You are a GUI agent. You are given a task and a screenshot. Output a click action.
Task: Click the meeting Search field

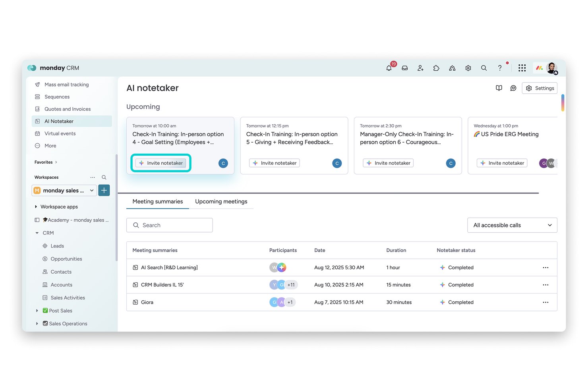click(170, 225)
